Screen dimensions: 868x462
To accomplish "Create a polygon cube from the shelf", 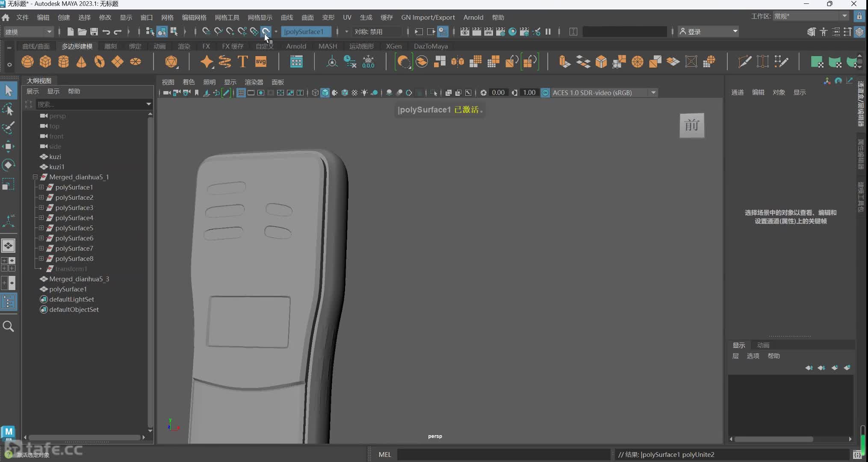I will coord(45,62).
